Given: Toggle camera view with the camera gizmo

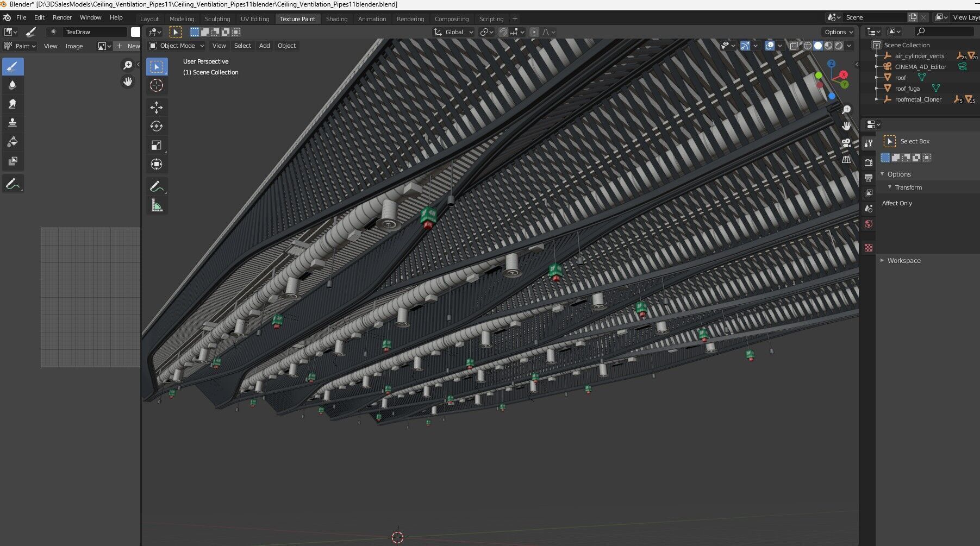Looking at the screenshot, I should [x=846, y=143].
